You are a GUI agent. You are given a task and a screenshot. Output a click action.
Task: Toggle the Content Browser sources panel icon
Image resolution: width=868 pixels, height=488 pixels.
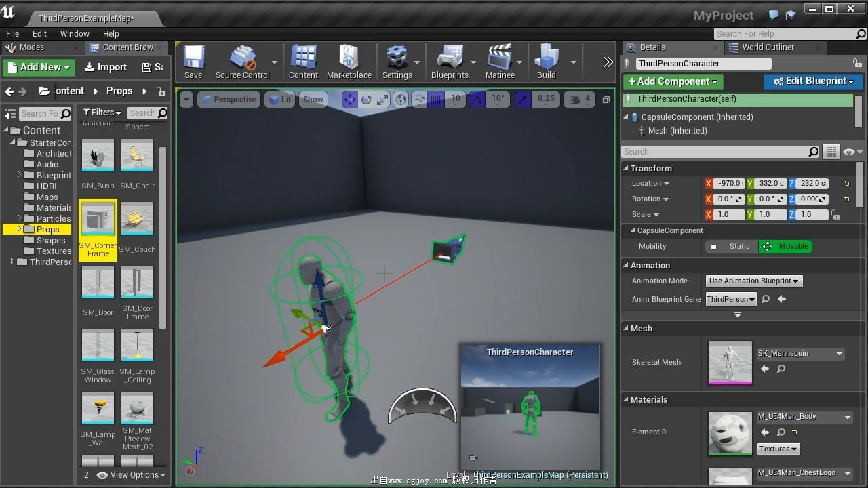pos(10,114)
